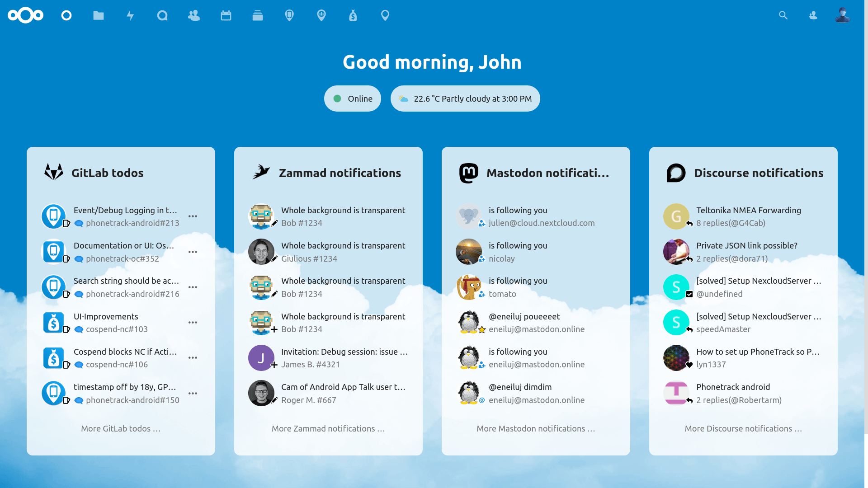Open the Contacts app icon
868x488 pixels.
click(x=194, y=15)
